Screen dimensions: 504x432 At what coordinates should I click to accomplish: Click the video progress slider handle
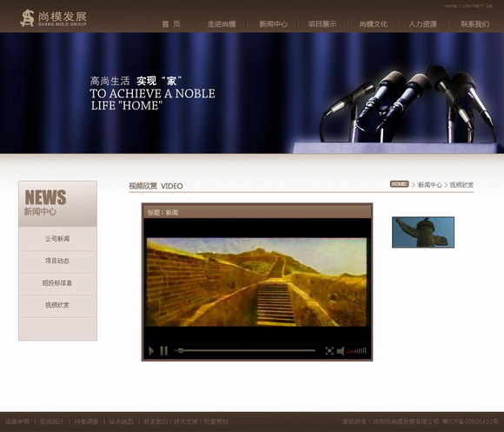(181, 350)
